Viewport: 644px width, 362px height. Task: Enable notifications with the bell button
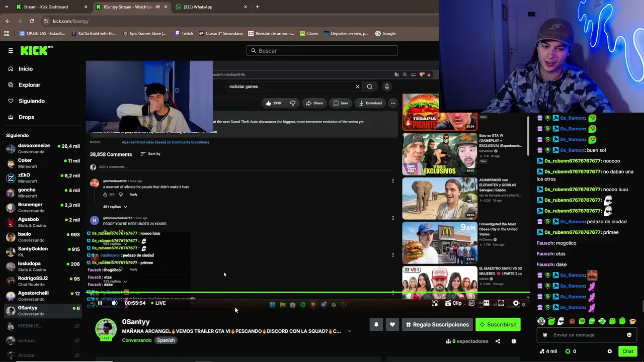[376, 324]
